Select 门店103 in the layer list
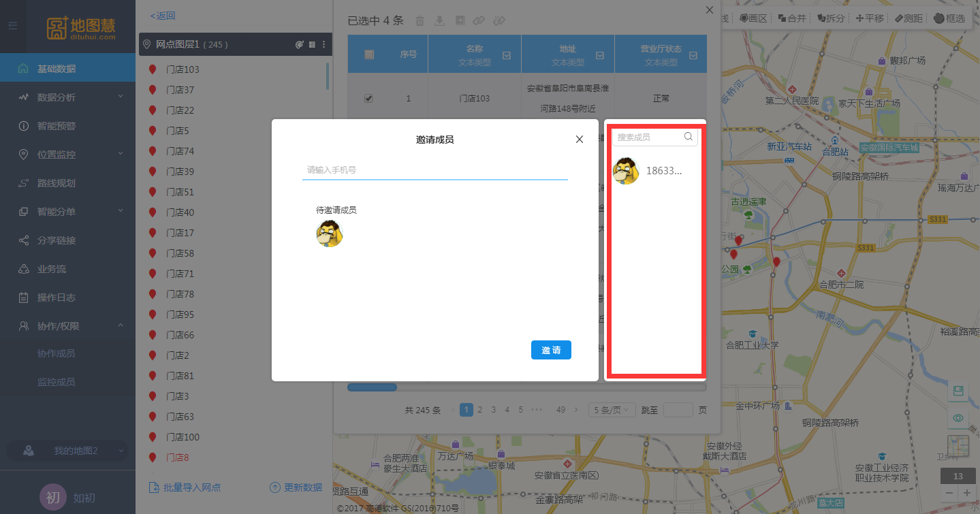Viewport: 980px width, 514px height. (x=183, y=69)
